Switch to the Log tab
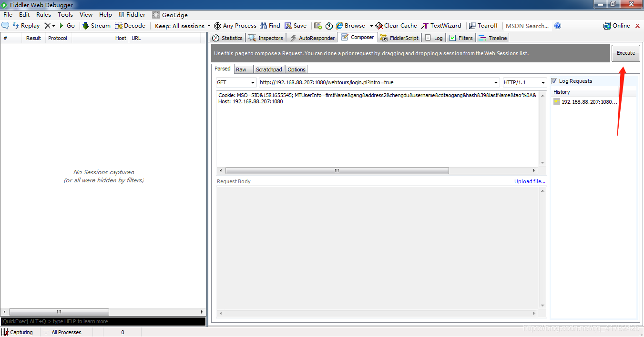Viewport: 644px width, 337px height. [x=434, y=38]
